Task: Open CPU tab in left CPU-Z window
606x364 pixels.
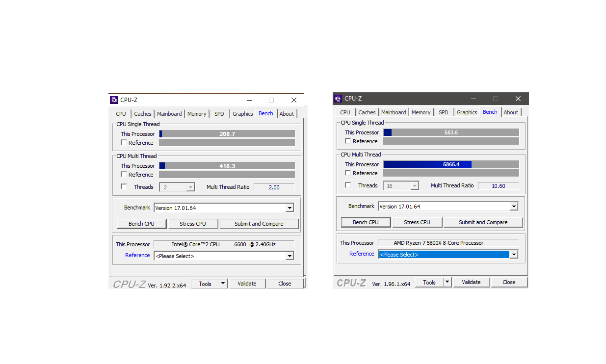Action: 121,114
